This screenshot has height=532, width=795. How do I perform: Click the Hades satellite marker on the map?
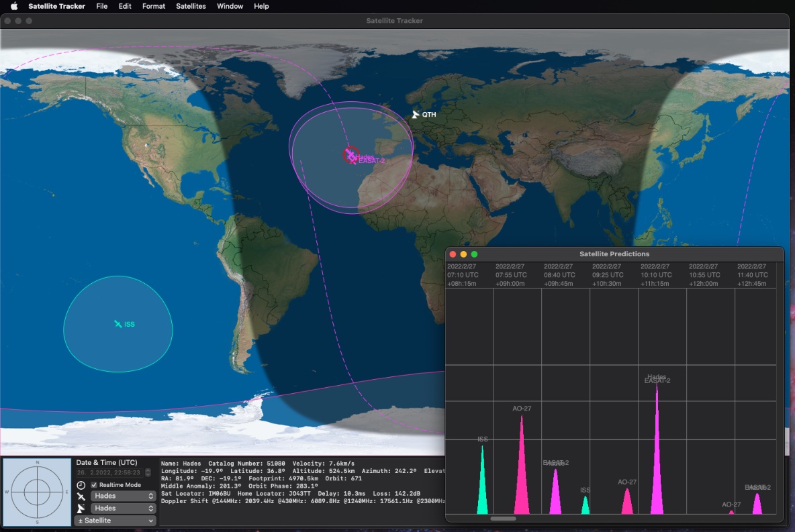pos(350,154)
